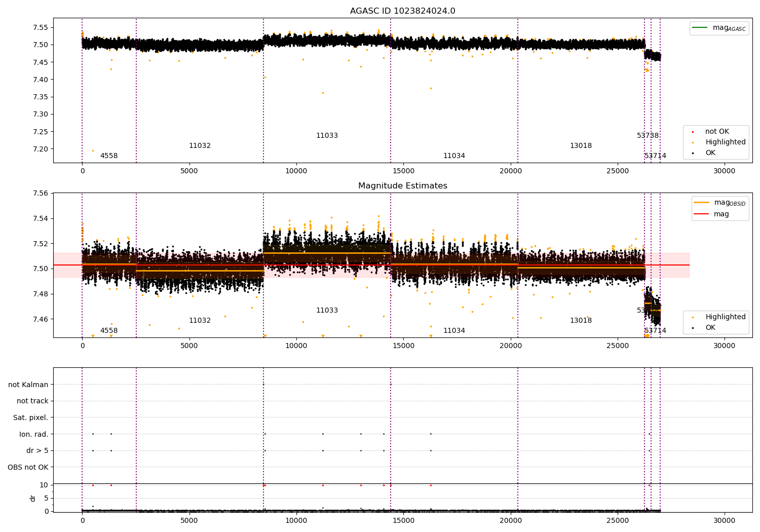Click obsid label 53714 in the top plot
This screenshot has width=760, height=532.
pyautogui.click(x=656, y=156)
